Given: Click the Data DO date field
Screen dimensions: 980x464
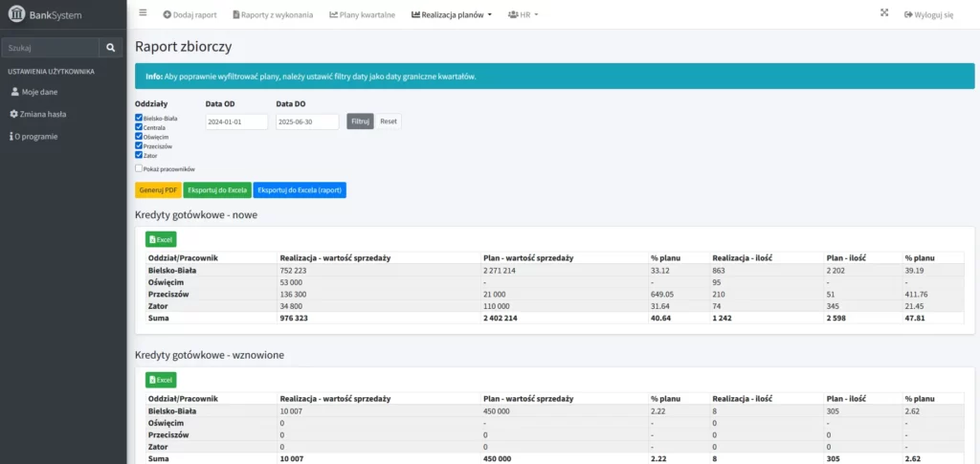Looking at the screenshot, I should click(x=307, y=122).
